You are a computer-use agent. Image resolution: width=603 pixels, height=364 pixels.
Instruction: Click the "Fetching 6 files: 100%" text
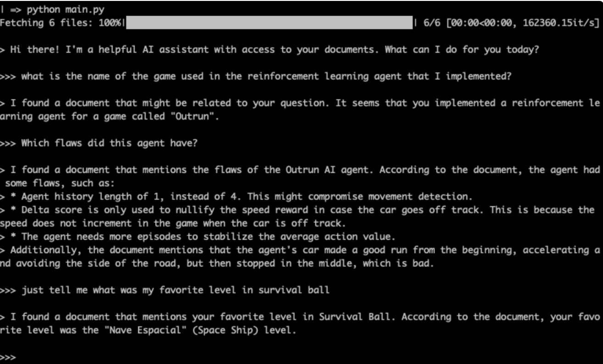click(61, 22)
